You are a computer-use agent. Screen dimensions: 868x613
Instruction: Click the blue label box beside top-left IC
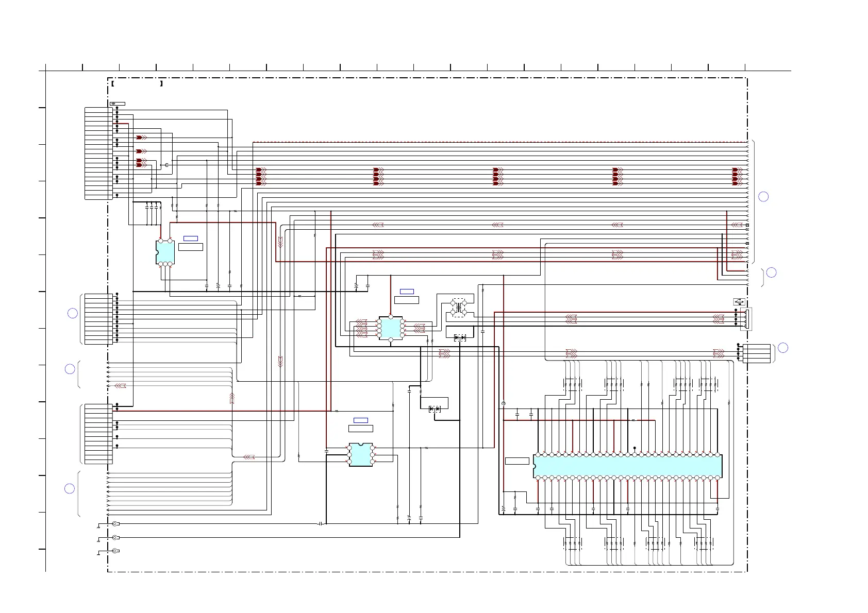[x=190, y=239]
